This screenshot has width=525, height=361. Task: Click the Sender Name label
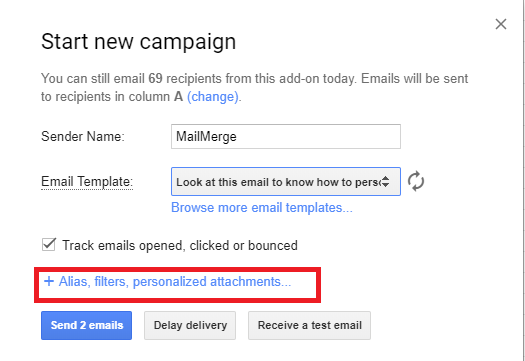[83, 137]
